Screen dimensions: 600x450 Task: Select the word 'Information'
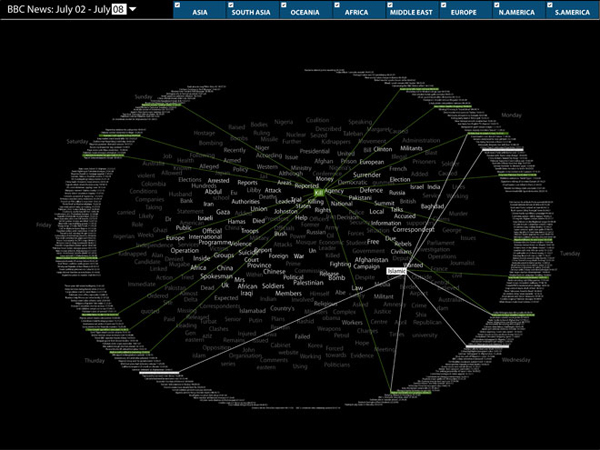point(386,223)
